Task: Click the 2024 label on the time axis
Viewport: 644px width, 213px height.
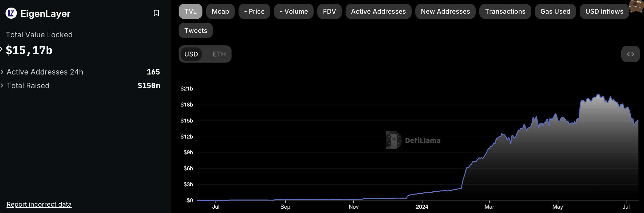Action: point(422,207)
